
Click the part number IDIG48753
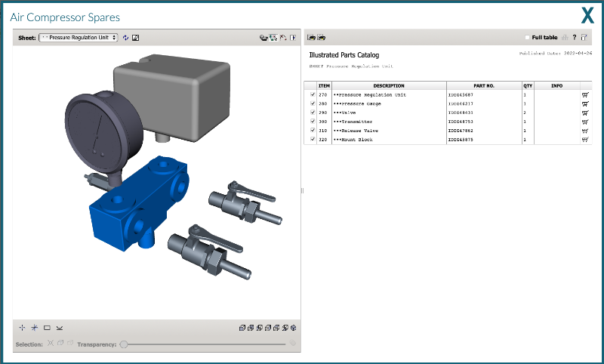tap(461, 122)
